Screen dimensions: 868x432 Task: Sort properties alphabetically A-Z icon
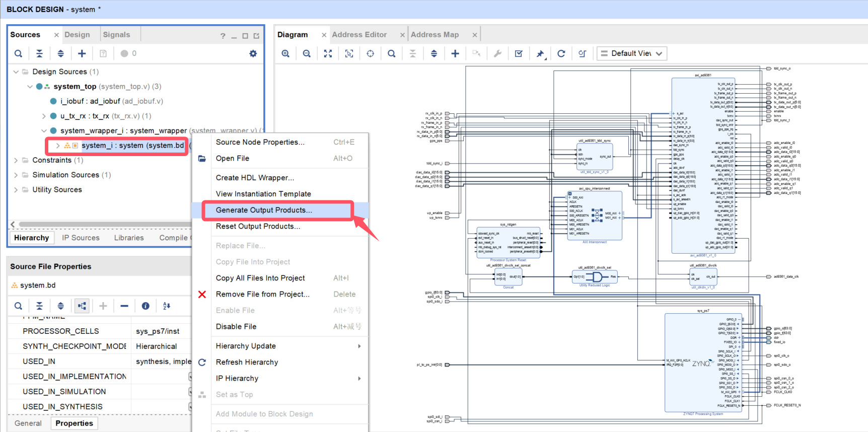(x=167, y=306)
